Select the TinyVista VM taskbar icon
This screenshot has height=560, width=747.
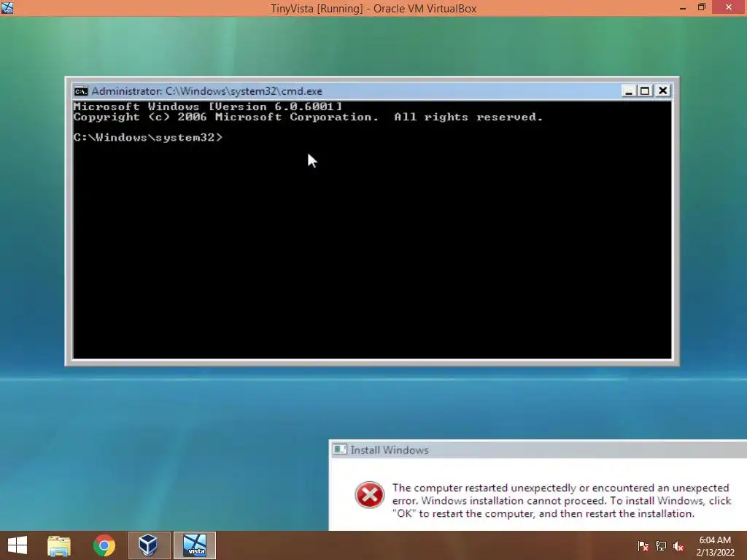tap(194, 545)
